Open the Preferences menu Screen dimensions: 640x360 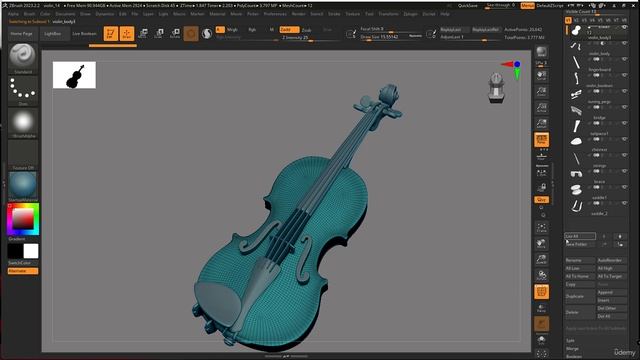pyautogui.click(x=275, y=14)
